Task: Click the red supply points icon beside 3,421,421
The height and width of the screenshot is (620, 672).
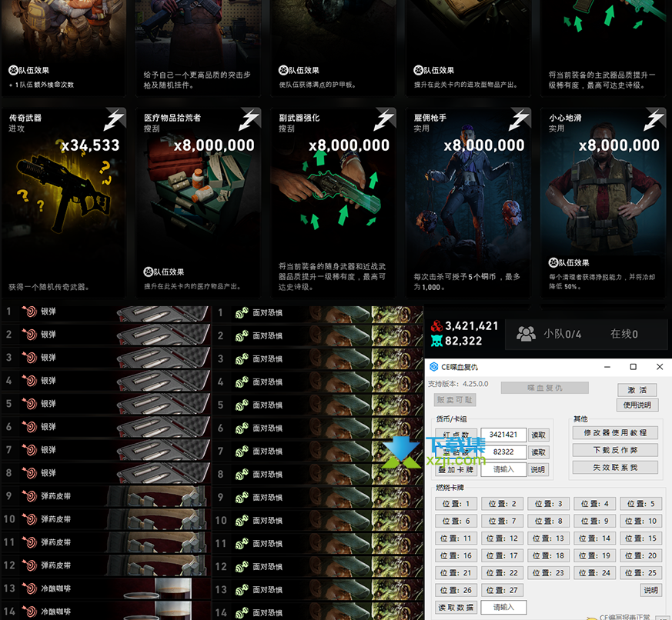Action: point(436,326)
